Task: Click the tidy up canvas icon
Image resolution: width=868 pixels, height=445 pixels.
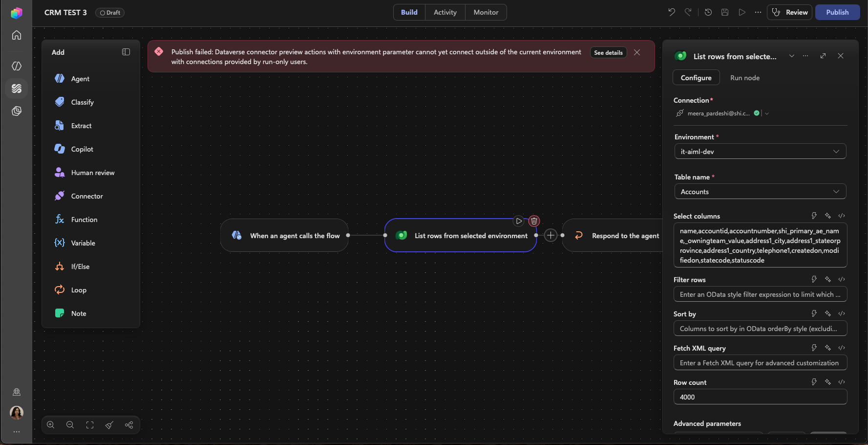Action: point(109,425)
